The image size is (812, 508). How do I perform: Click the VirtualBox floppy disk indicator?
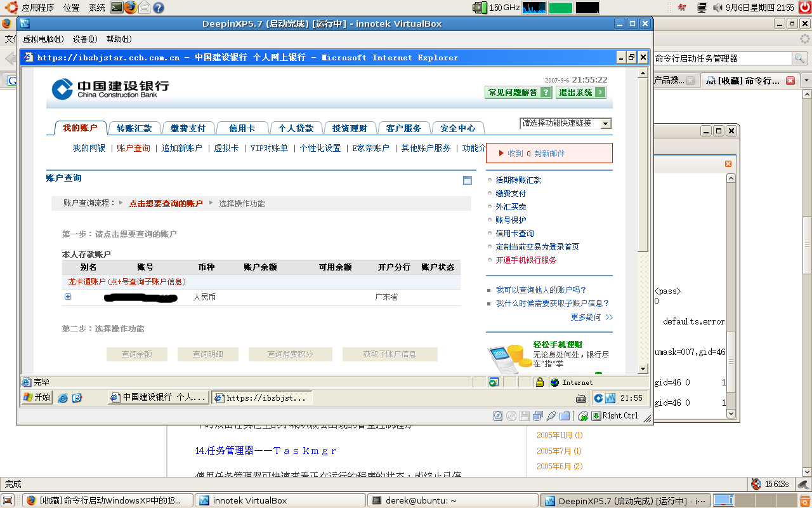(525, 416)
